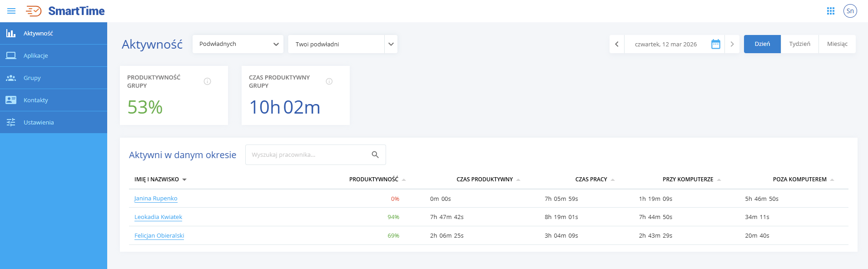This screenshot has height=269, width=868.
Task: Click the employee search magnifier icon
Action: pyautogui.click(x=375, y=154)
